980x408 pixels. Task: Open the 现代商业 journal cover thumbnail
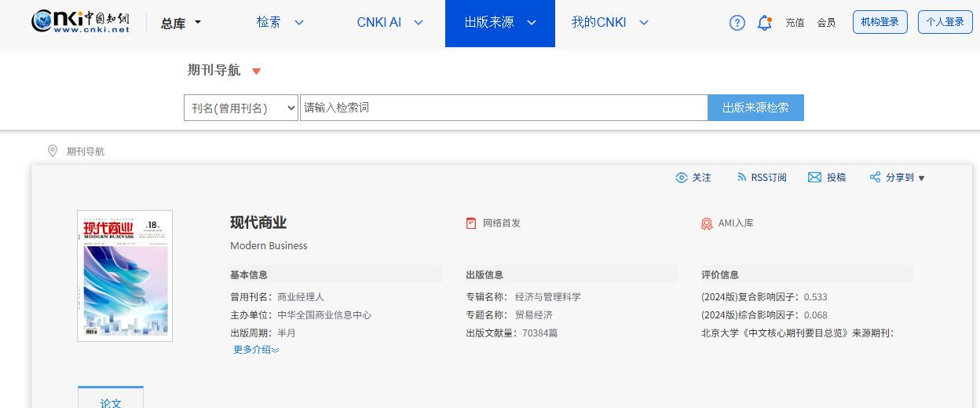point(125,276)
